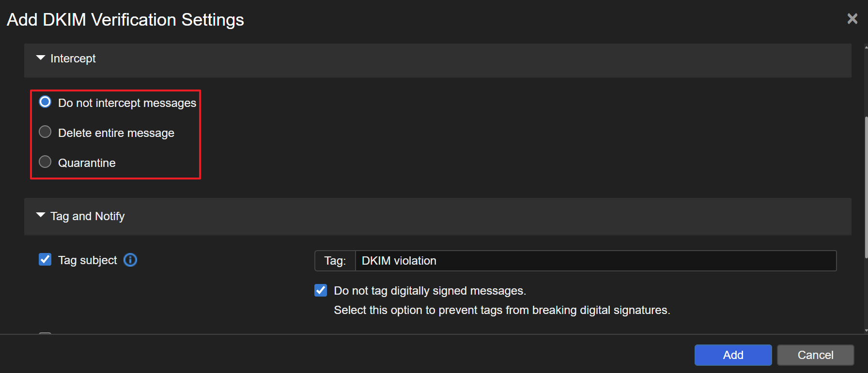
Task: Click the scrollbar up arrow
Action: (x=866, y=47)
